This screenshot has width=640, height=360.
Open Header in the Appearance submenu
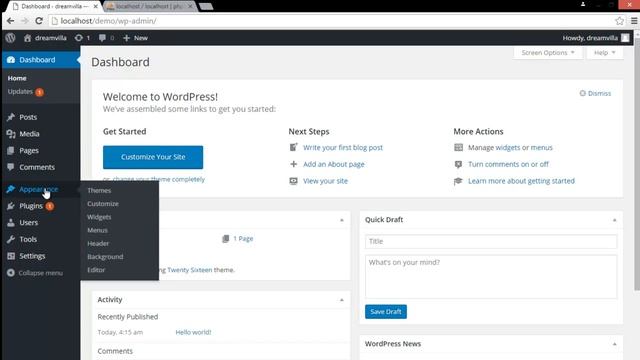98,244
